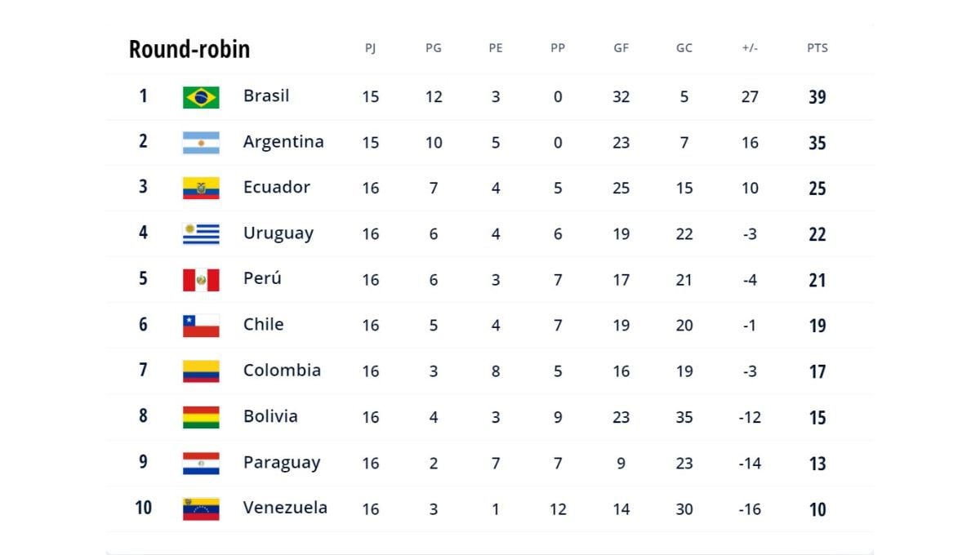
Task: Select the Uruguay team name
Action: [278, 233]
